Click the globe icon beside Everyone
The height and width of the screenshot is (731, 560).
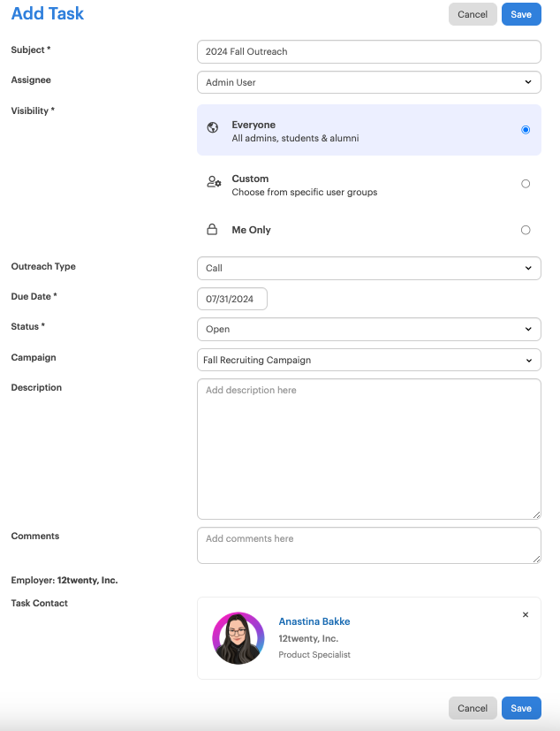pos(213,127)
